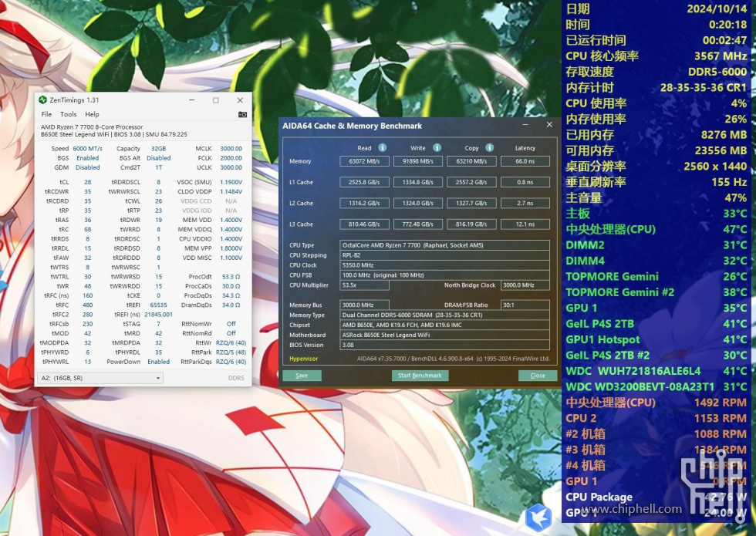Minimize the AIDA64 benchmark window
The image size is (756, 536).
click(525, 125)
